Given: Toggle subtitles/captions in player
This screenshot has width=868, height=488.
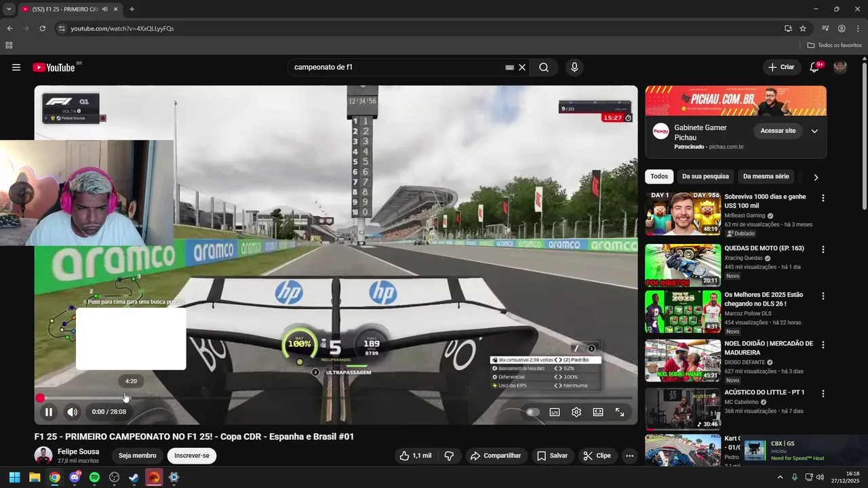Looking at the screenshot, I should point(555,411).
